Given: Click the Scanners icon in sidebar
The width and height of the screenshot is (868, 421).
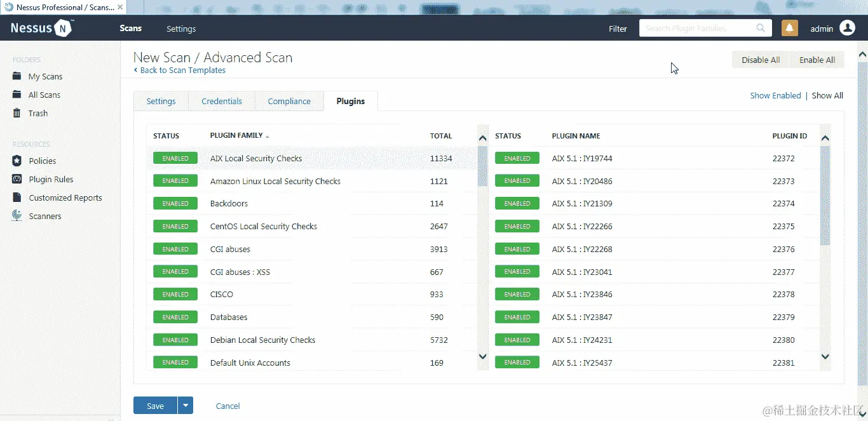Looking at the screenshot, I should 17,216.
